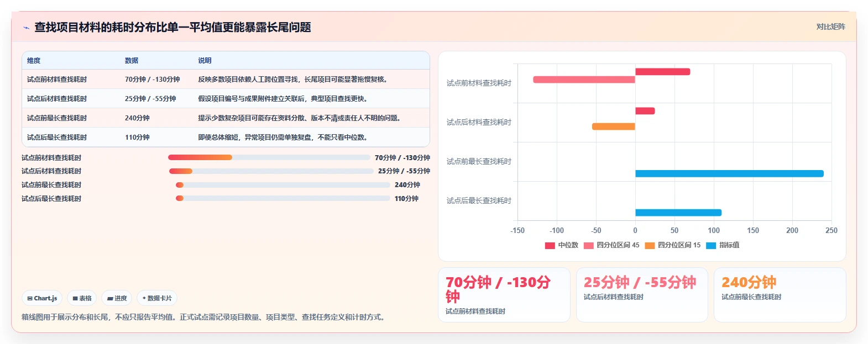The height and width of the screenshot is (344, 868).
Task: Toggle the 四分位区间 15 legend entry
Action: [672, 245]
